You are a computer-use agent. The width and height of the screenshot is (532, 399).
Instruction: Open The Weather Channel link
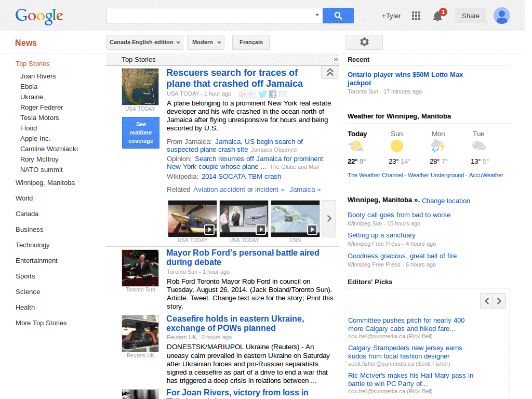(x=375, y=175)
